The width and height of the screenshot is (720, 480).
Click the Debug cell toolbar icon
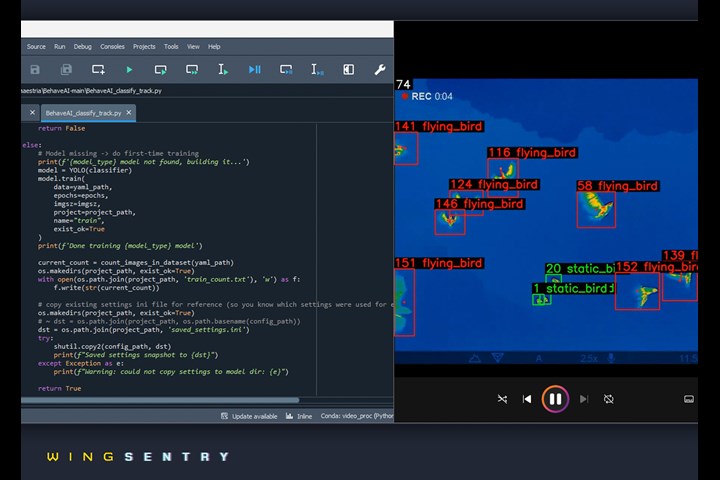pyautogui.click(x=286, y=70)
